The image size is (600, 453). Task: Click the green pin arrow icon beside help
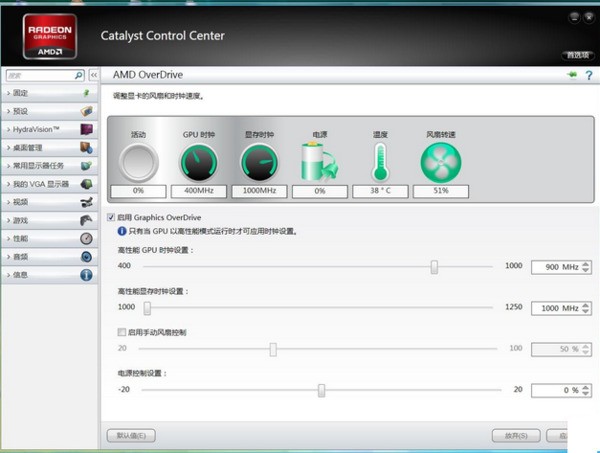(x=572, y=75)
